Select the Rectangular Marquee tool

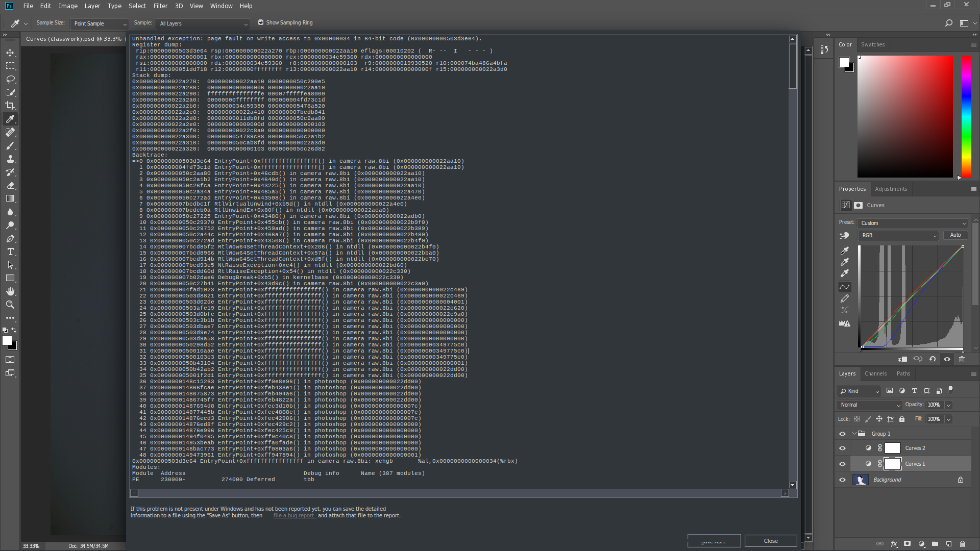(x=10, y=66)
